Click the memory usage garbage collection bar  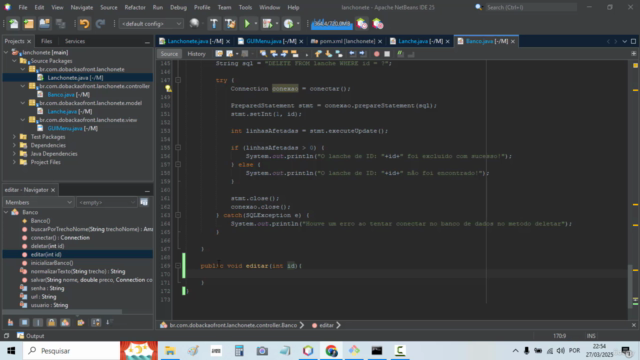click(332, 24)
